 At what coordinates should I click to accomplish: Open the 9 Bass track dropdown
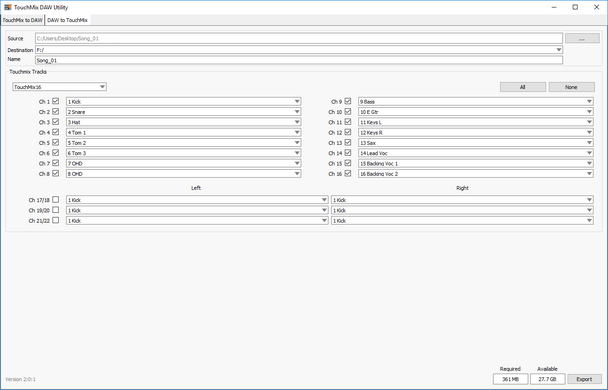pyautogui.click(x=476, y=102)
